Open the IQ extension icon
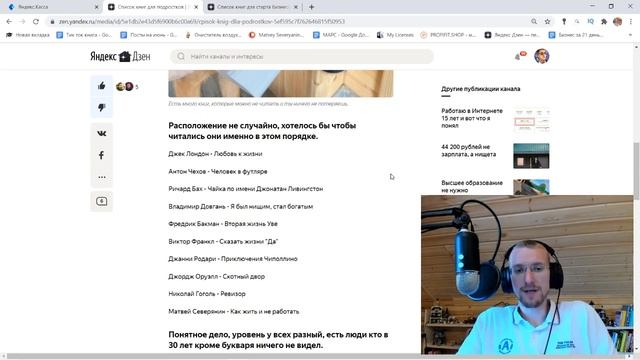The width and height of the screenshot is (640, 360). pyautogui.click(x=590, y=21)
